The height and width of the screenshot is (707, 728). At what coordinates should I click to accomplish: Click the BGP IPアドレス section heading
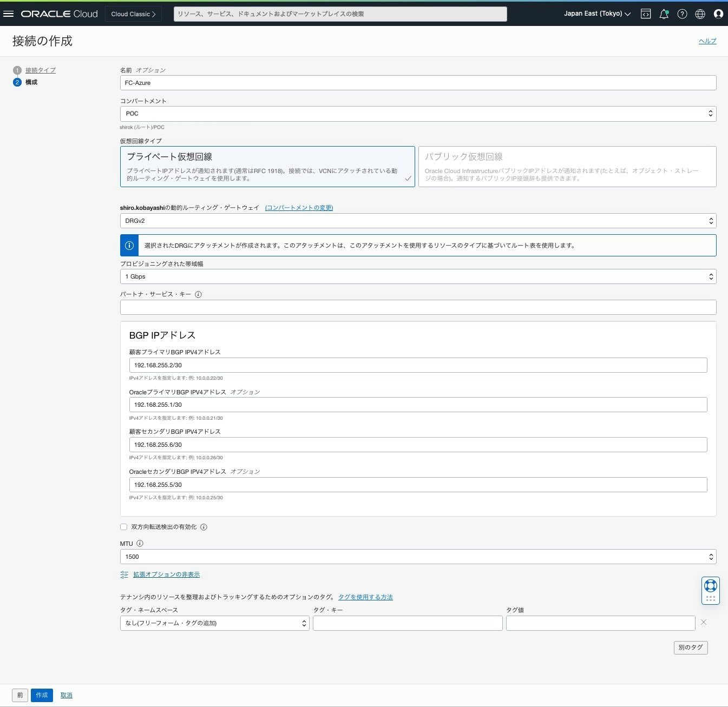(162, 335)
